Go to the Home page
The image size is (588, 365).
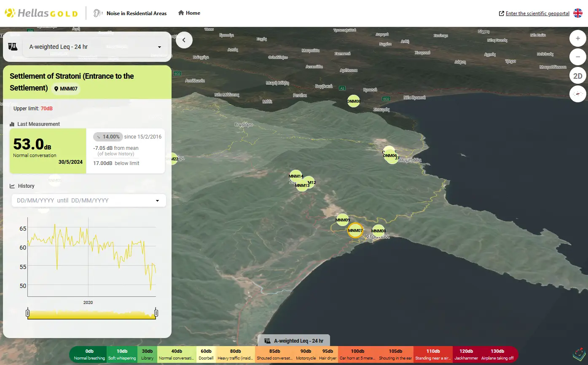[x=189, y=13]
